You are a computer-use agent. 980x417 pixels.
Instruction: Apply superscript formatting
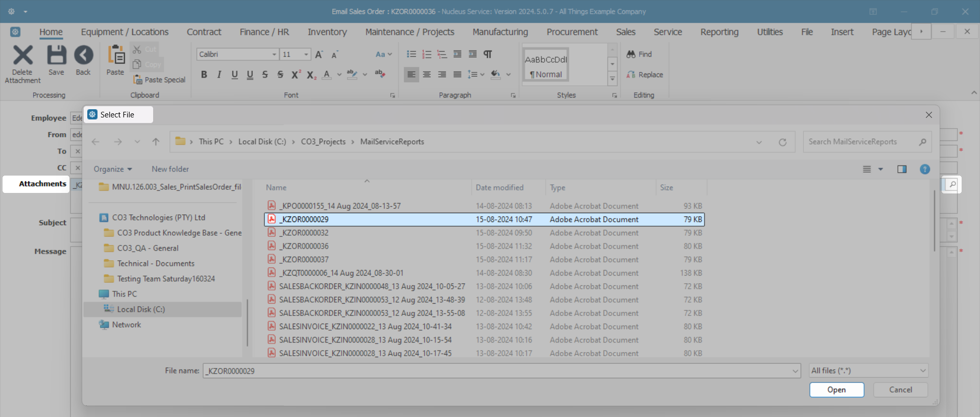pos(296,75)
